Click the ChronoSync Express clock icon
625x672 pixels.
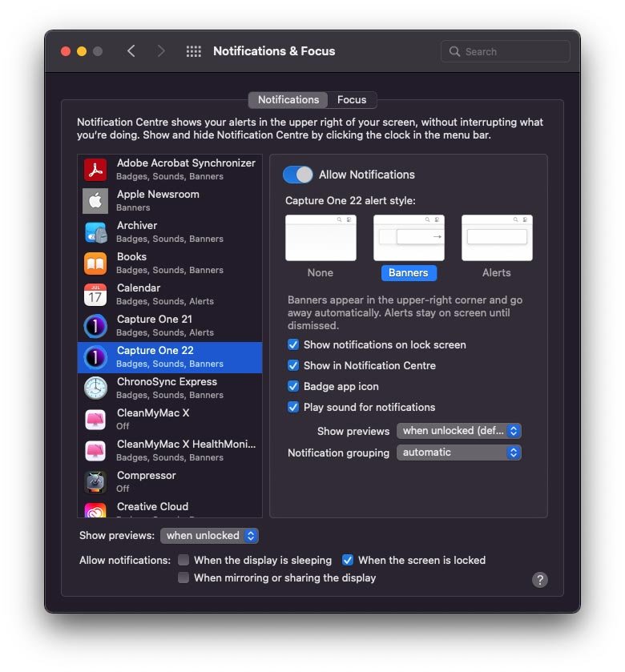[x=95, y=388]
